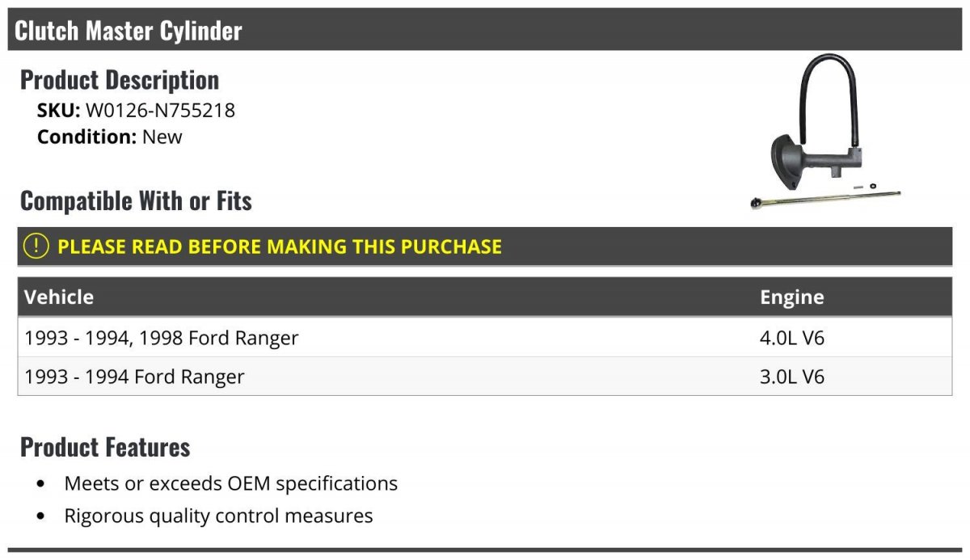970x560 pixels.
Task: Click the 3.0L V6 engine cell
Action: pyautogui.click(x=792, y=377)
